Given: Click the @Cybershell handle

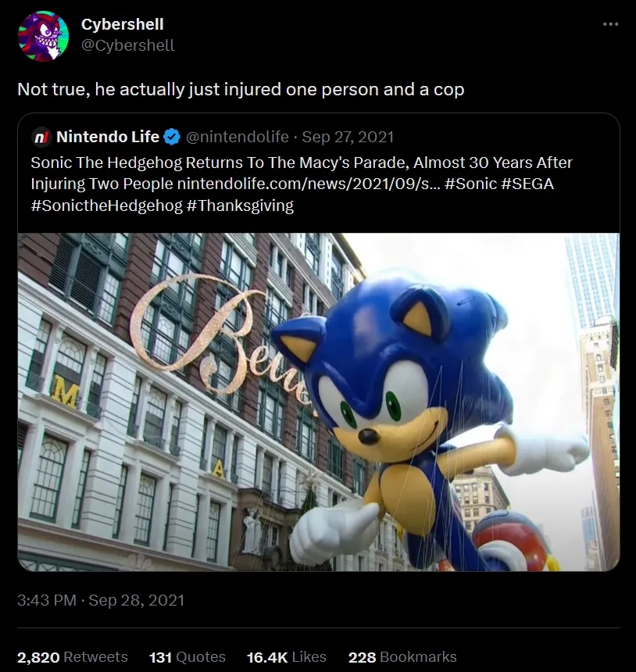Looking at the screenshot, I should (x=127, y=45).
